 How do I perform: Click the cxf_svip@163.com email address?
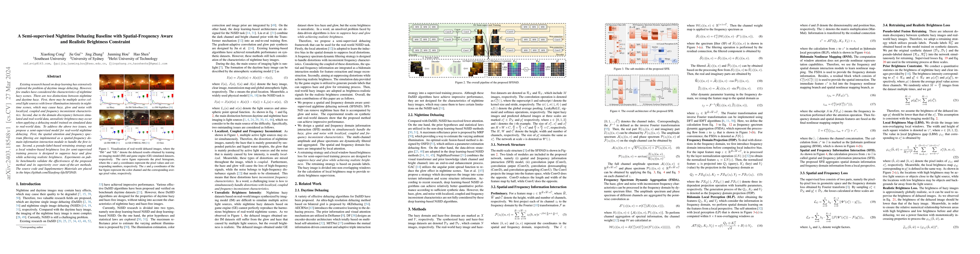[37, 63]
